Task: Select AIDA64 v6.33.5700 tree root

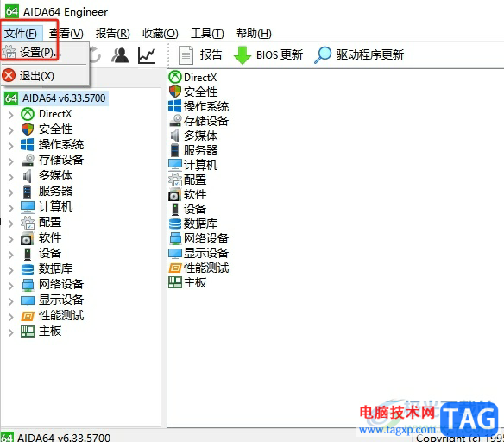Action: [x=56, y=98]
